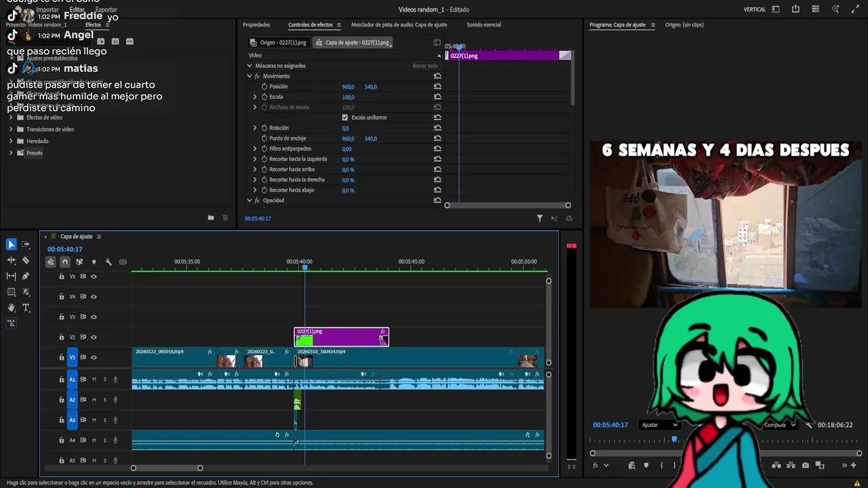The image size is (868, 488).
Task: Select Origen - 0227(1).png source button
Action: coord(279,43)
